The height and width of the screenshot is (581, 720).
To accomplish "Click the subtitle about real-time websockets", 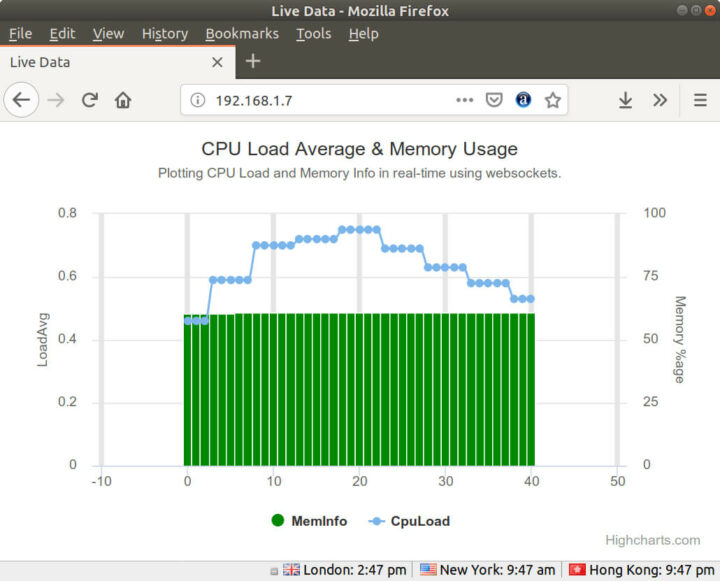I will [360, 173].
